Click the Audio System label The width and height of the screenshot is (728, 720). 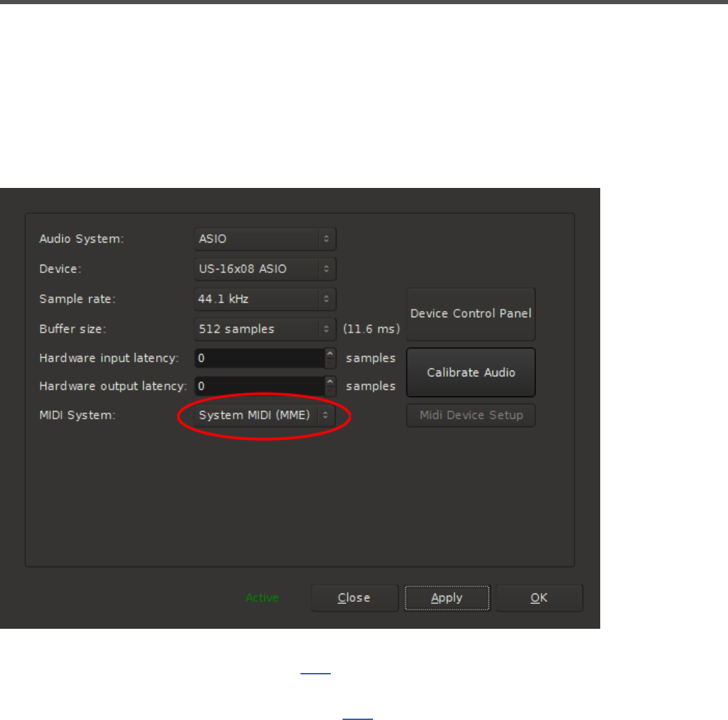(x=82, y=239)
